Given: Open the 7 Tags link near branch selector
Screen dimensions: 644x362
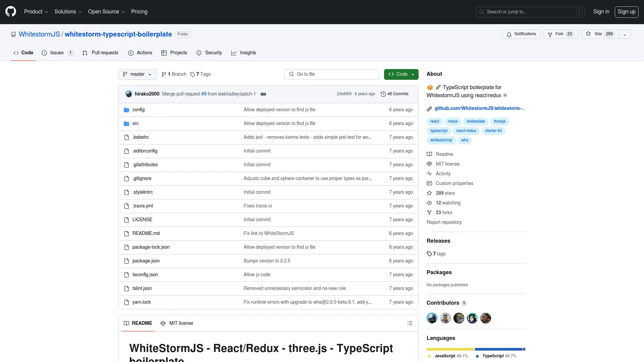Looking at the screenshot, I should pos(200,74).
